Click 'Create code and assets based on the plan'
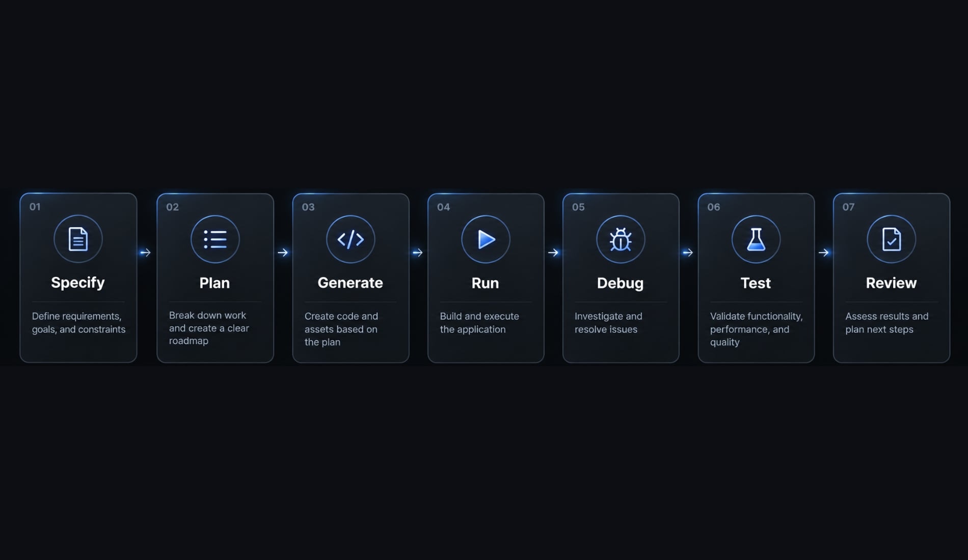Viewport: 968px width, 560px height. click(x=341, y=329)
